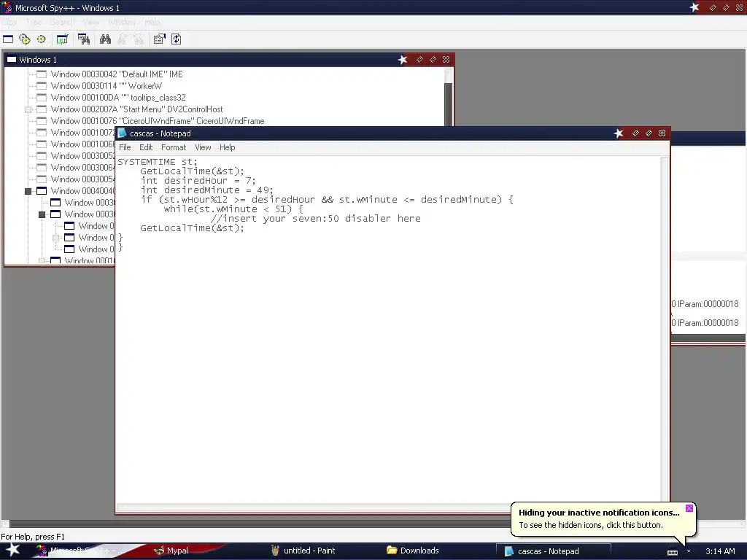Click the "//insert your seven:50 disabler here" comment

point(315,219)
